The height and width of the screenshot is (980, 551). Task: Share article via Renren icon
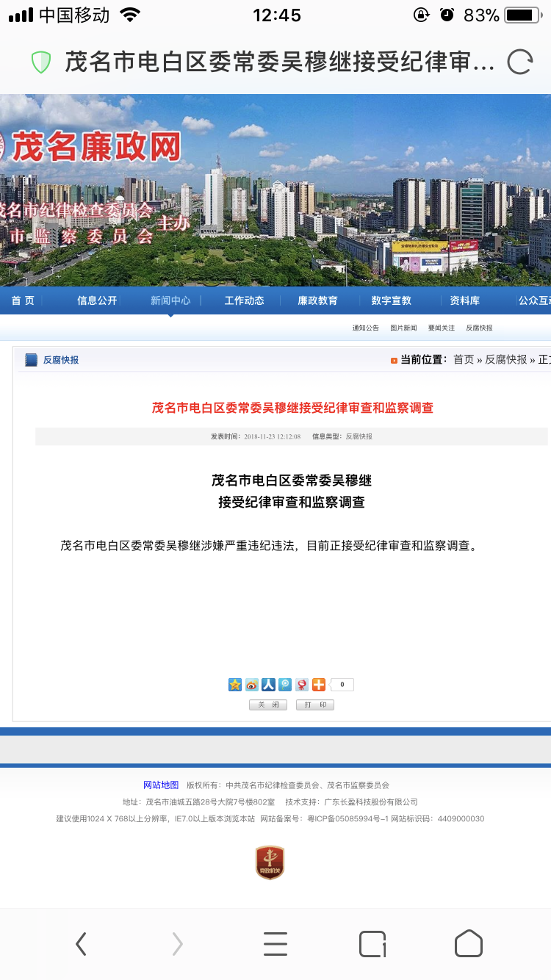point(268,685)
